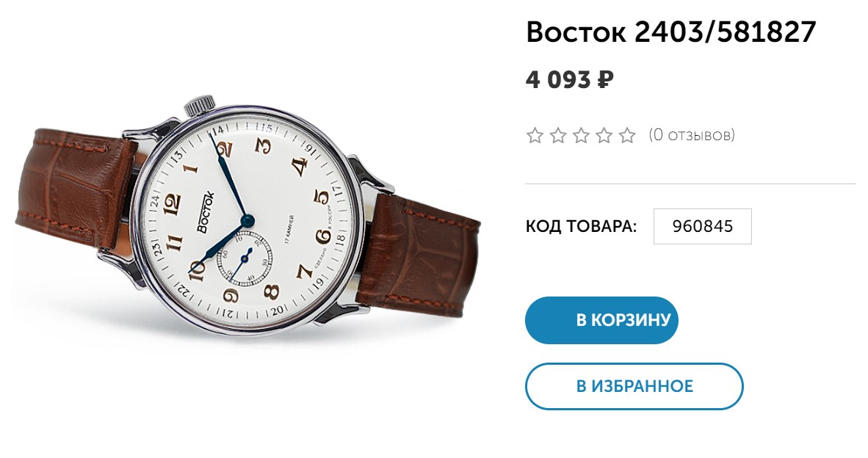The width and height of the screenshot is (868, 458).
Task: Click the Восток logo on the dial
Action: 205,212
